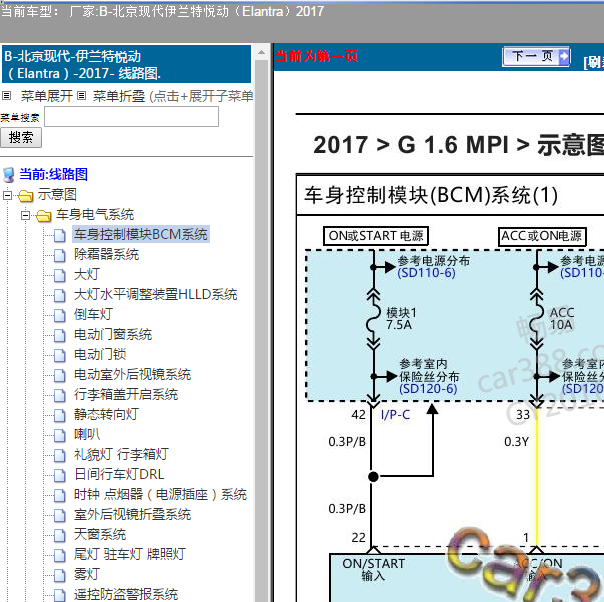Click document icon beside 大灯水平调整装置HLLD系统
The width and height of the screenshot is (604, 602).
click(x=59, y=295)
